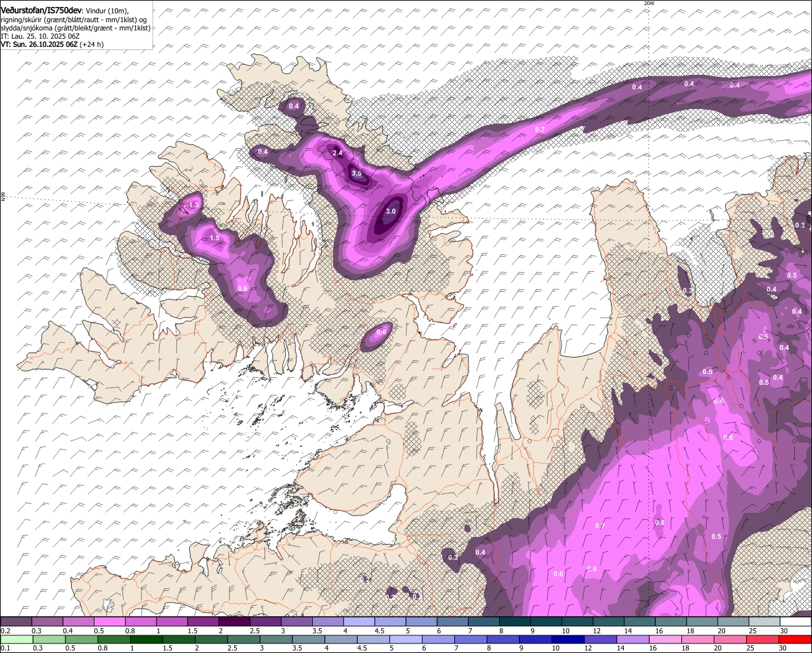Select the lilac 14 swatch in the lower legend

(x=633, y=639)
